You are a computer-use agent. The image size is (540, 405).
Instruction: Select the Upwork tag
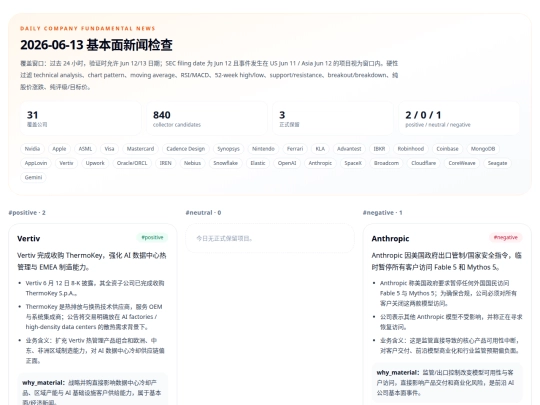(x=95, y=163)
